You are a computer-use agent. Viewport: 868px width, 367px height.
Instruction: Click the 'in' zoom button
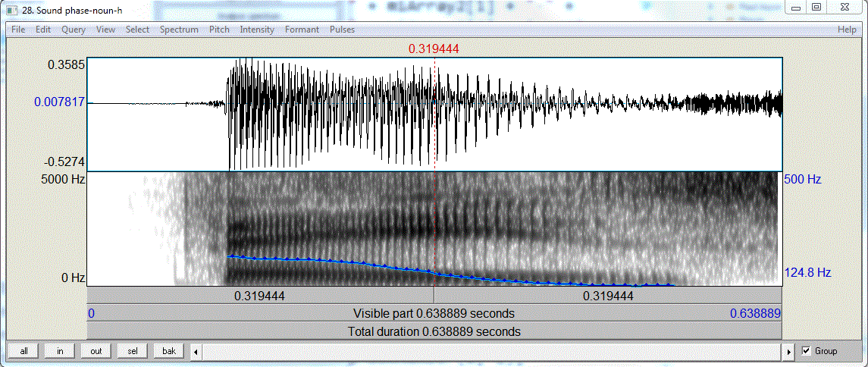[x=60, y=351]
